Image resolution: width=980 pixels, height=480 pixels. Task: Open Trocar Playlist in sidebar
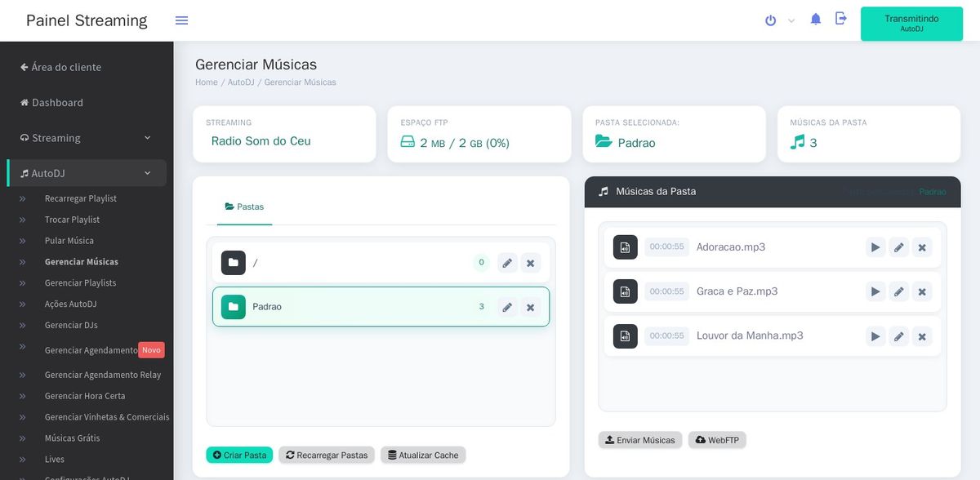pyautogui.click(x=72, y=220)
